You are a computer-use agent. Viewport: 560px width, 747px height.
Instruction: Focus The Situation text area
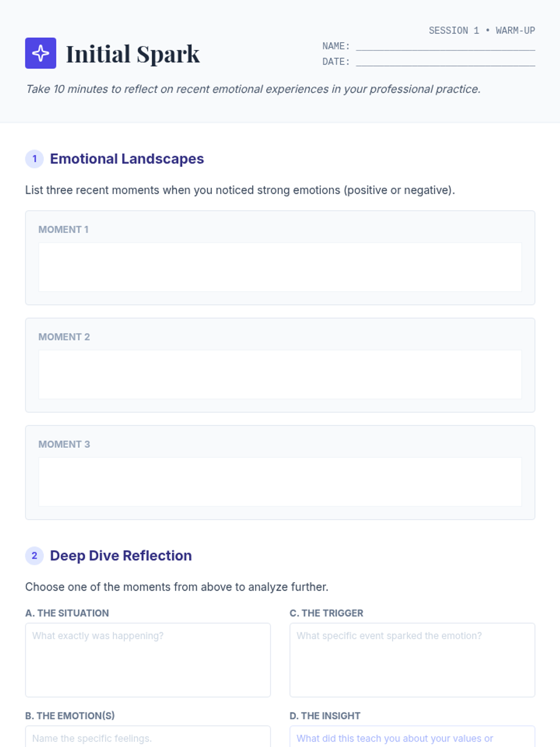point(148,660)
